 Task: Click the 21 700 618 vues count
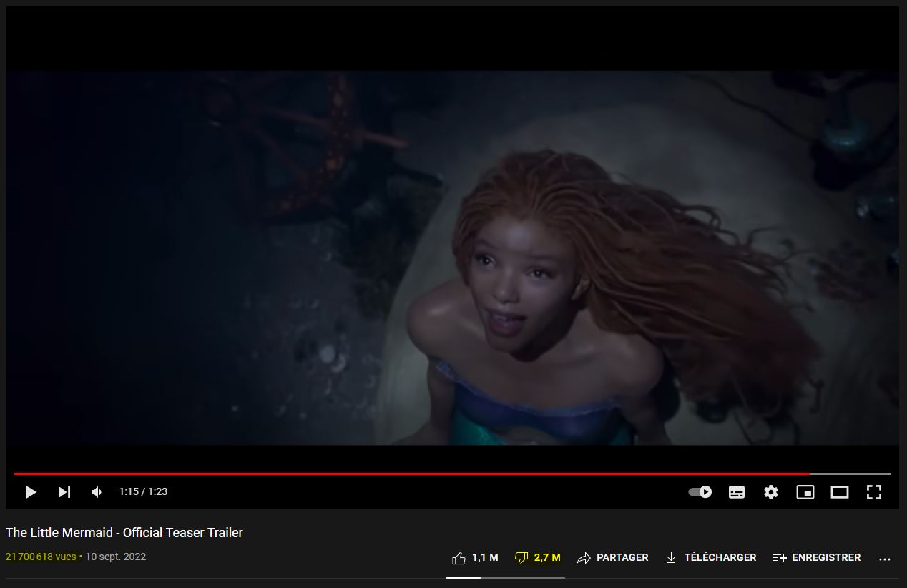point(41,557)
